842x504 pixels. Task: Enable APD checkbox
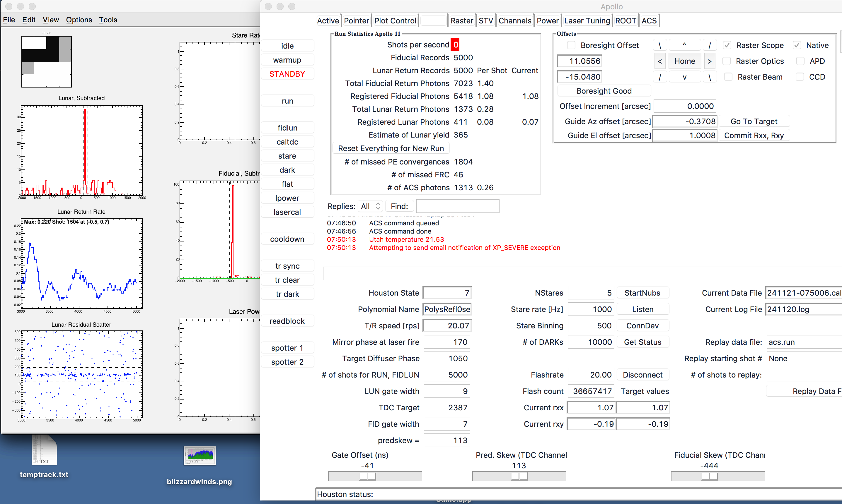click(x=800, y=61)
